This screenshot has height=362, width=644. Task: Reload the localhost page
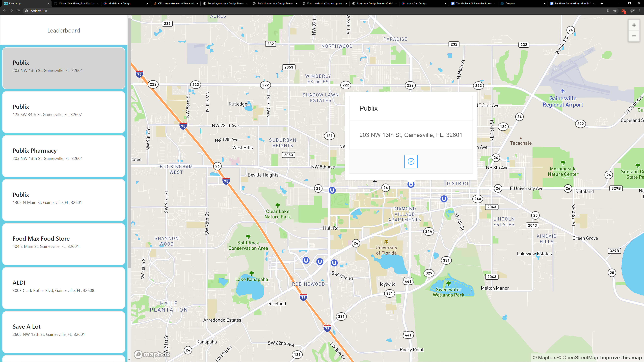[18, 11]
